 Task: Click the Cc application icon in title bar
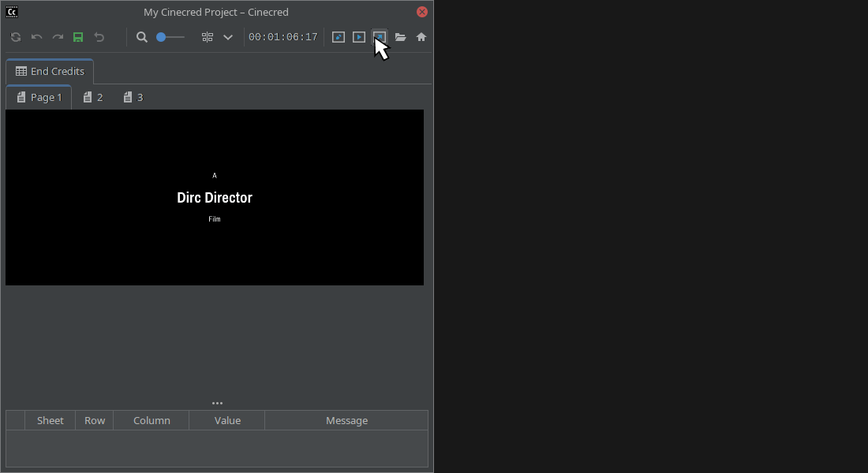[12, 12]
